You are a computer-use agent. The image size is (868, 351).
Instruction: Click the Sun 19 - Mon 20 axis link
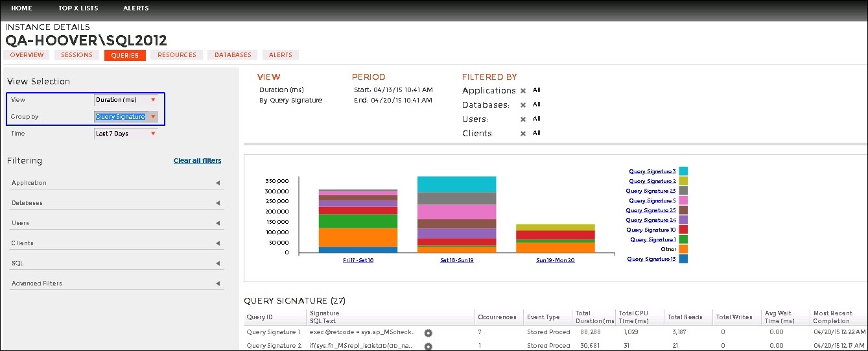pyautogui.click(x=556, y=260)
